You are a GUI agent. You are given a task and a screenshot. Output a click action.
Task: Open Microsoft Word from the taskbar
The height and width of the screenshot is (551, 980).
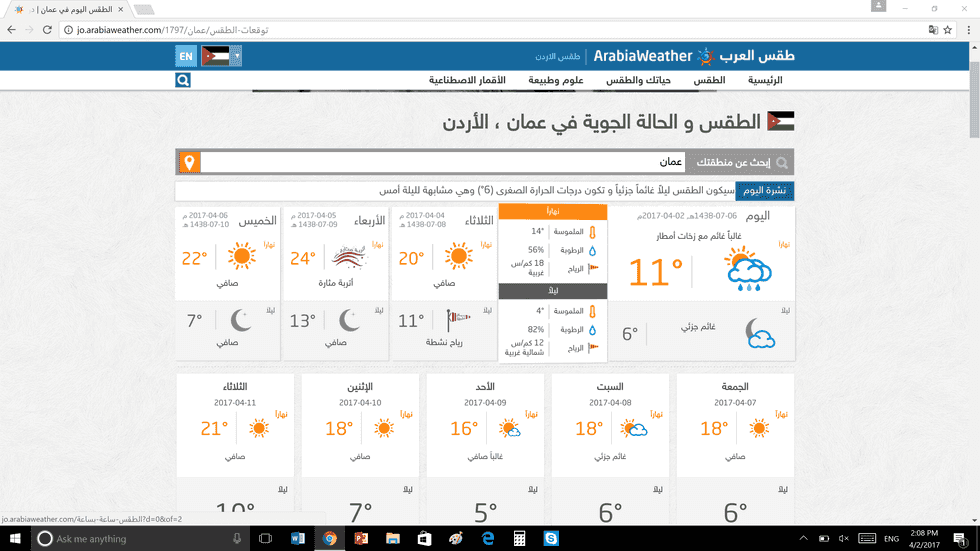click(x=297, y=538)
